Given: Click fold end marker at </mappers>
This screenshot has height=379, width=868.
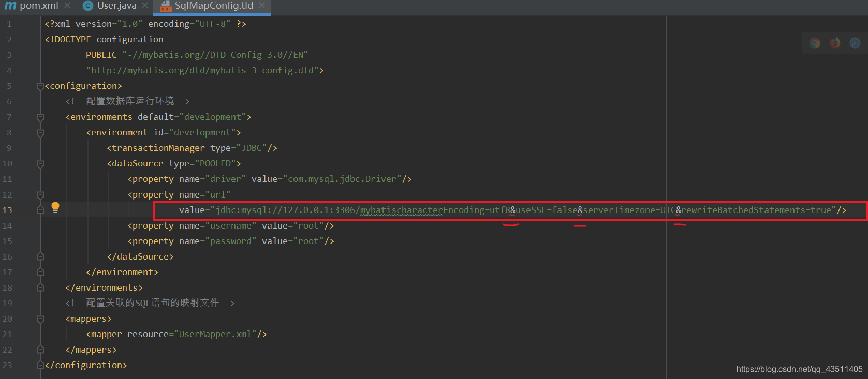Looking at the screenshot, I should [40, 350].
